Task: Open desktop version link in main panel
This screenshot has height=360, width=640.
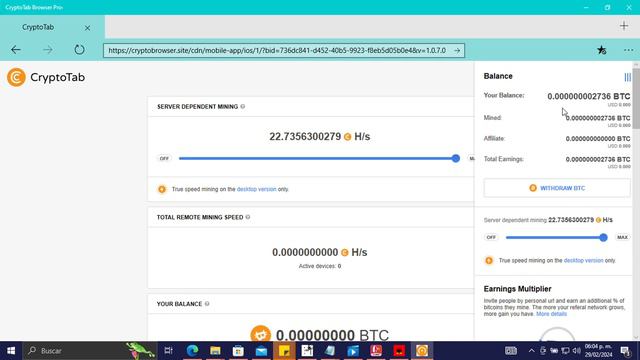Action: tap(256, 189)
